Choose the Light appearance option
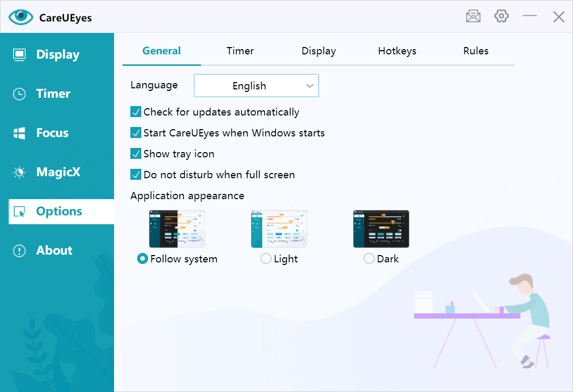Viewport: 573px width, 392px height. click(x=266, y=259)
